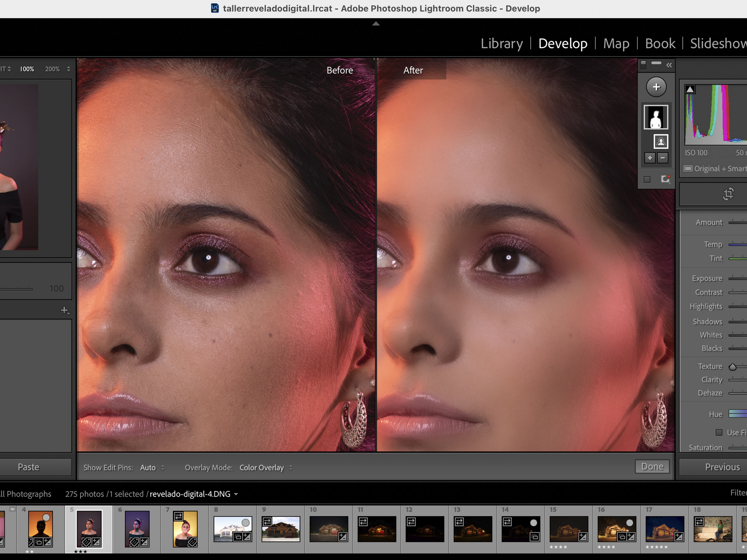Click the Temp slider track
Viewport: 747px width, 560px height.
click(x=738, y=244)
